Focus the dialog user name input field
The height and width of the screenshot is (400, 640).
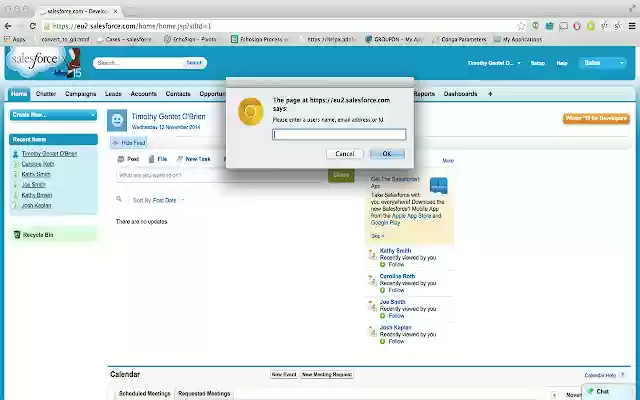(x=339, y=135)
